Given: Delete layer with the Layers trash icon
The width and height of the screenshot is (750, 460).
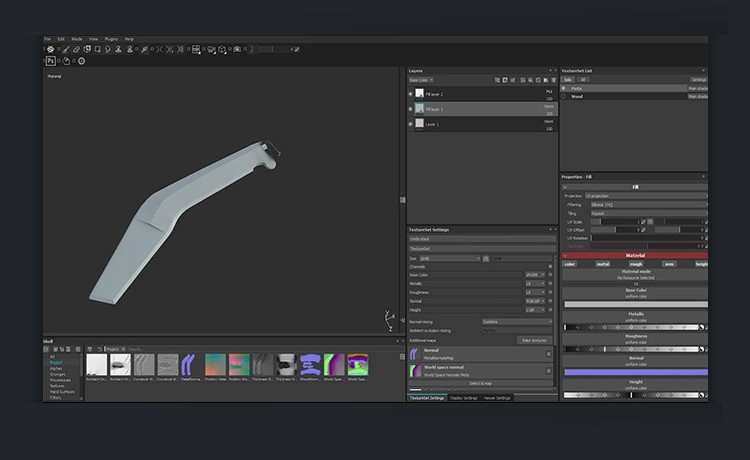Looking at the screenshot, I should point(553,80).
